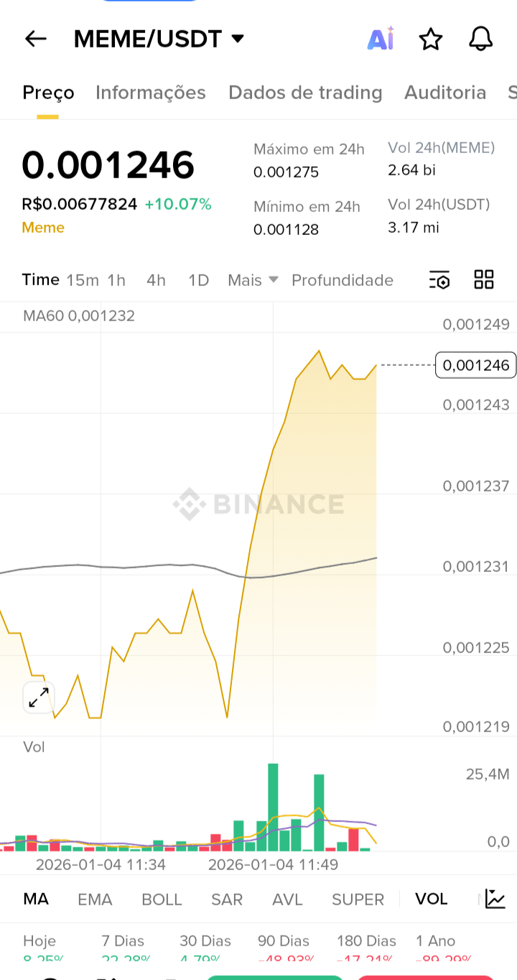The height and width of the screenshot is (980, 517).
Task: Toggle the MA indicator
Action: tap(36, 899)
